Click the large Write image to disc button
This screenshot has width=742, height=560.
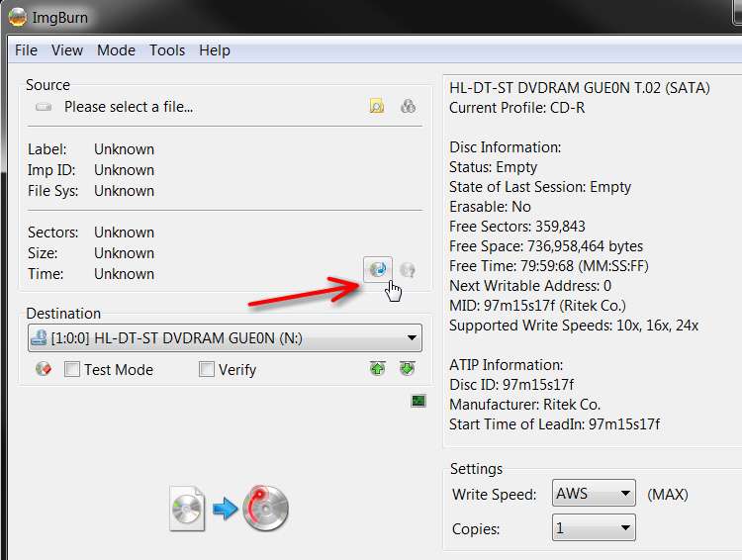pos(230,509)
